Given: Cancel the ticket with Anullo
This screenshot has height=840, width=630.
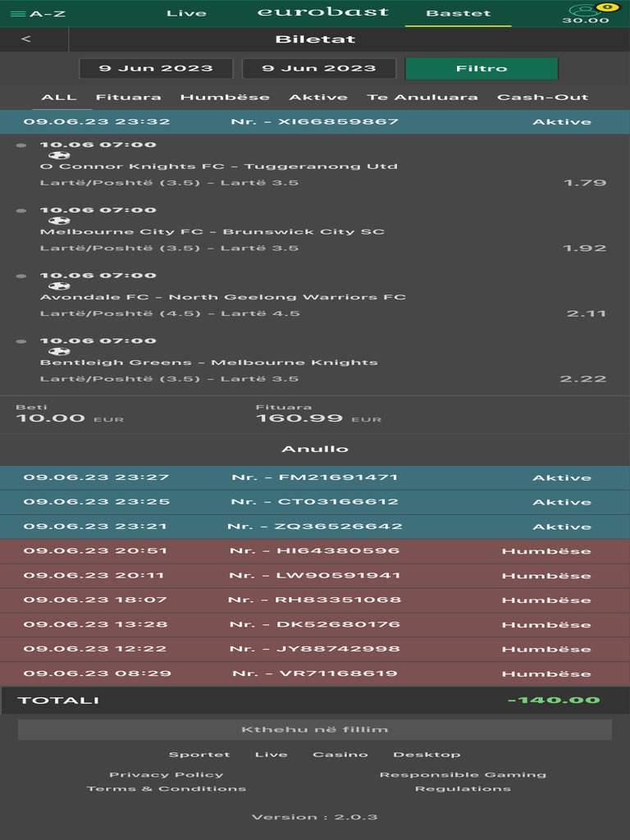Looking at the screenshot, I should click(x=315, y=449).
